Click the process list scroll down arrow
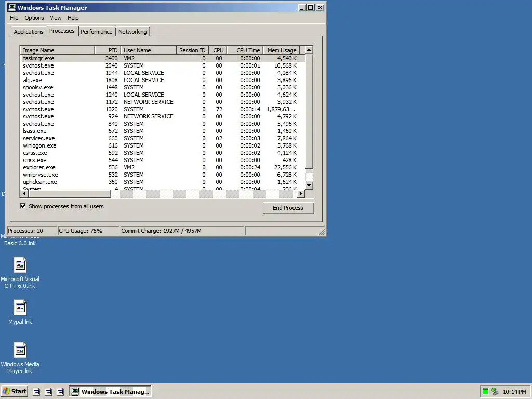Viewport: 532px width, 399px height. [309, 185]
